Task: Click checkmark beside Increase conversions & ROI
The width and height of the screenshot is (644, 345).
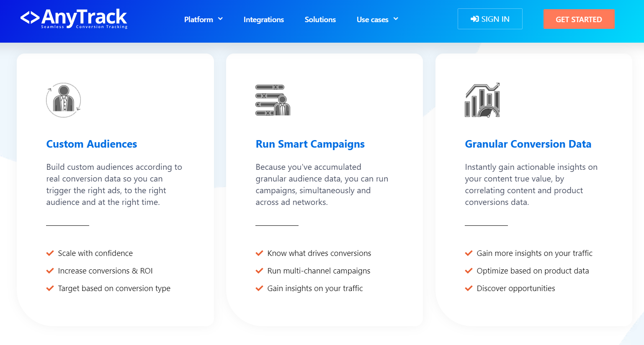Action: [x=50, y=271]
